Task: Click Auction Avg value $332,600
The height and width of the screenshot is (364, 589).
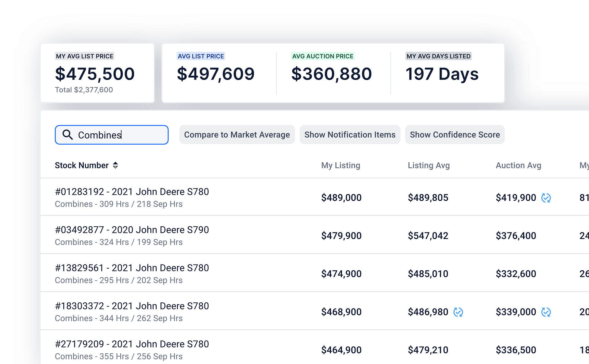Action: pos(516,274)
